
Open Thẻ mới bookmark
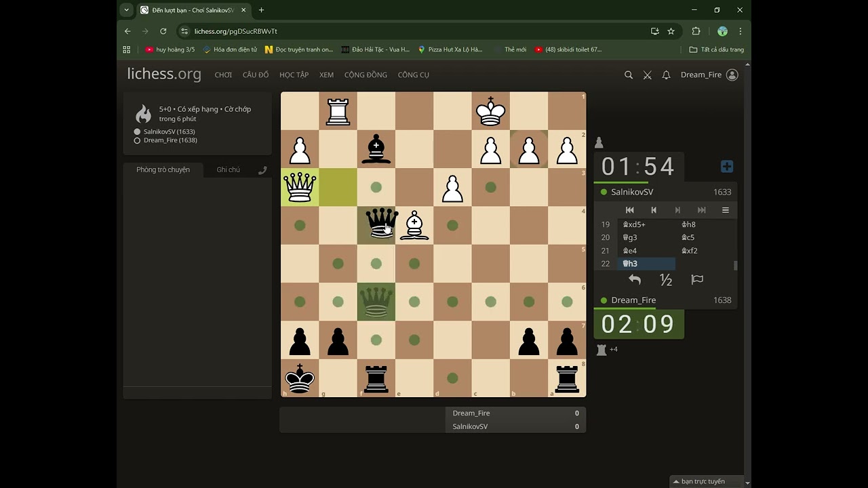point(510,49)
